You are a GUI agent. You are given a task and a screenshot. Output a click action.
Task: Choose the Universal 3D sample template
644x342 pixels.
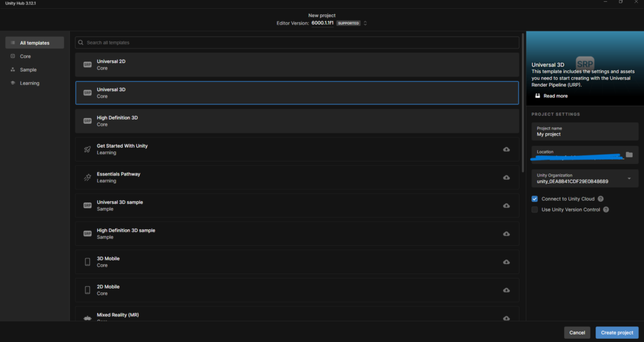[x=297, y=206]
